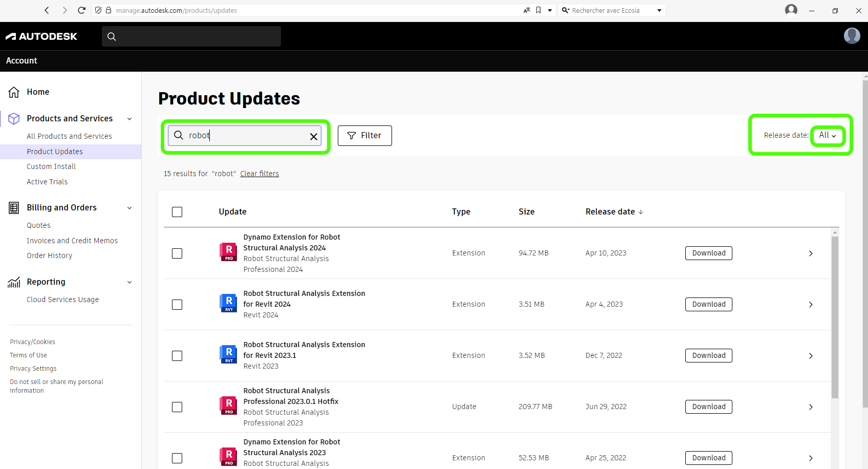Collapse the Products and Services section
Screen dimensions: 868x469
[129, 118]
